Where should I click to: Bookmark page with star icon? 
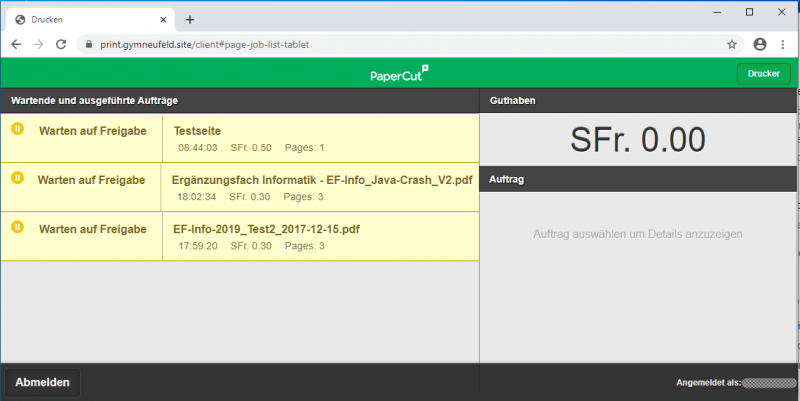click(x=732, y=45)
